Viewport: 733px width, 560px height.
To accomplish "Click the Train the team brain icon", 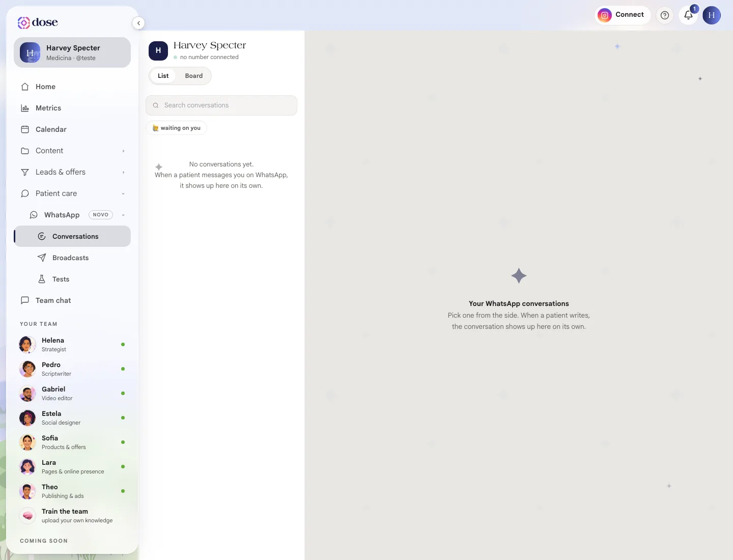I will tap(27, 516).
